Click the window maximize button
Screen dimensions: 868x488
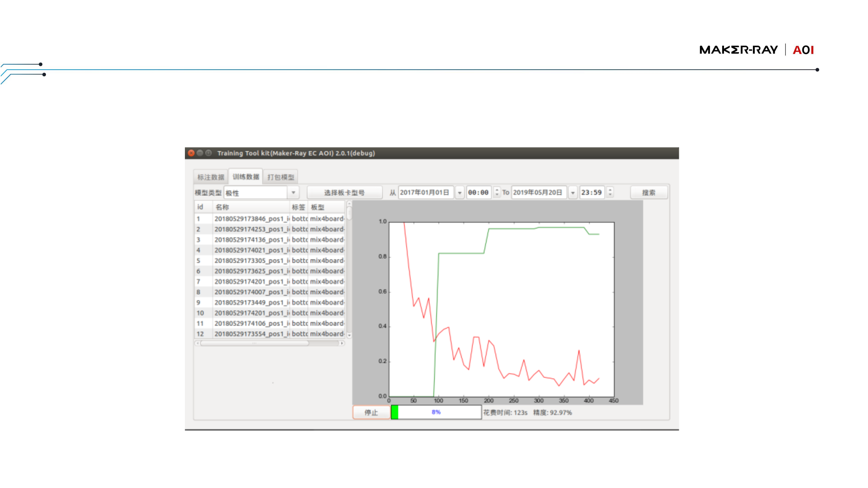click(209, 153)
